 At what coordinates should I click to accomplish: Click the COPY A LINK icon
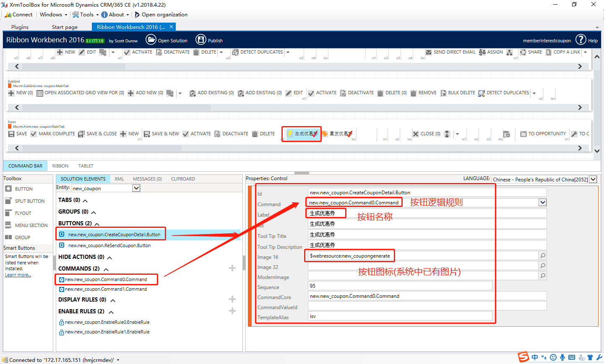point(549,52)
